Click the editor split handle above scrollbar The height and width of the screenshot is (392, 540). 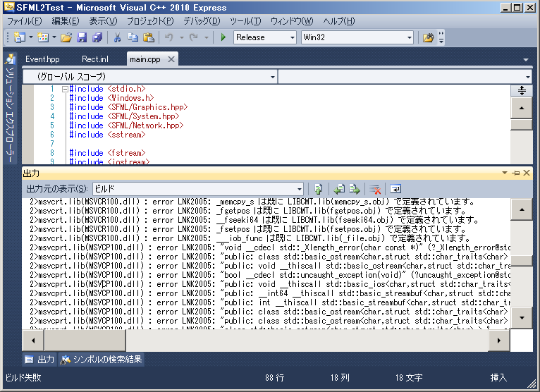522,90
